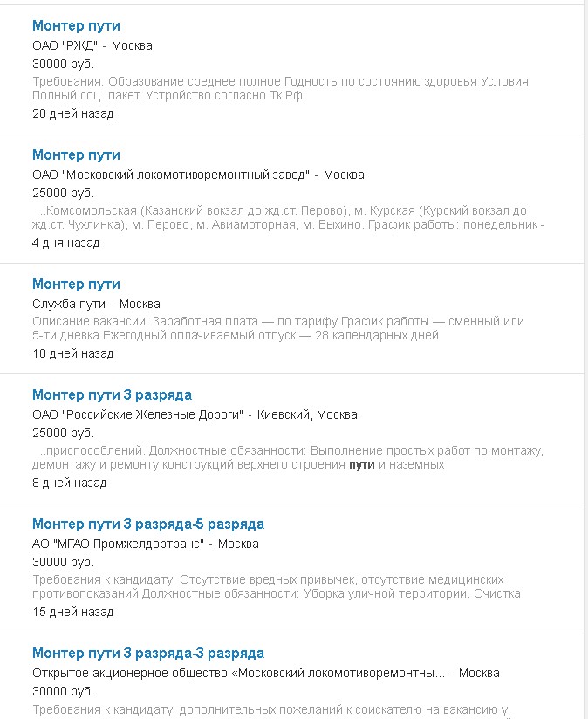The height and width of the screenshot is (719, 588).
Task: Click the "15 дней назад" posting date
Action: click(x=72, y=612)
